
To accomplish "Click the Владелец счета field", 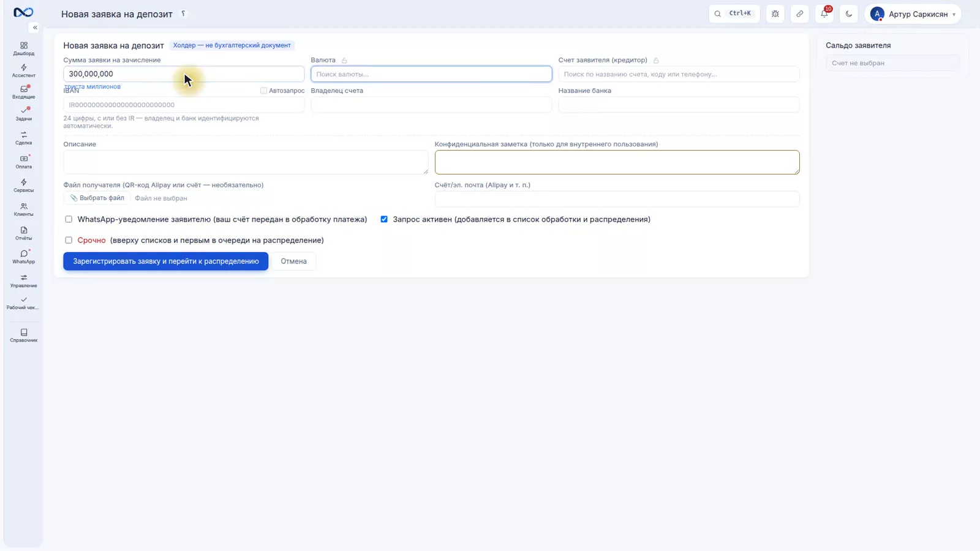I will pos(431,105).
